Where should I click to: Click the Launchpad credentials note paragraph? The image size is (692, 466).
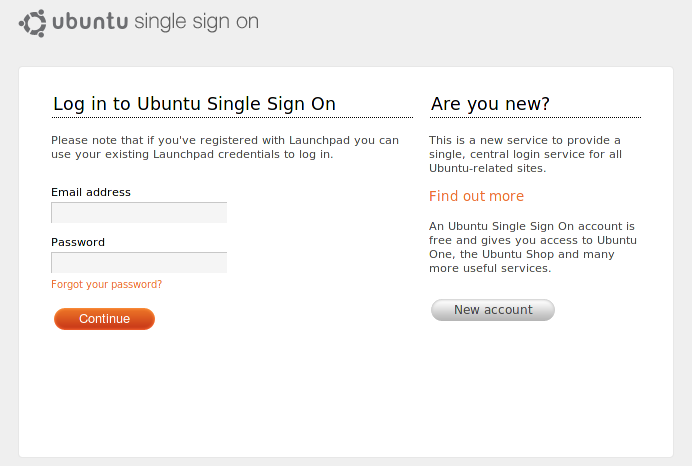(225, 147)
